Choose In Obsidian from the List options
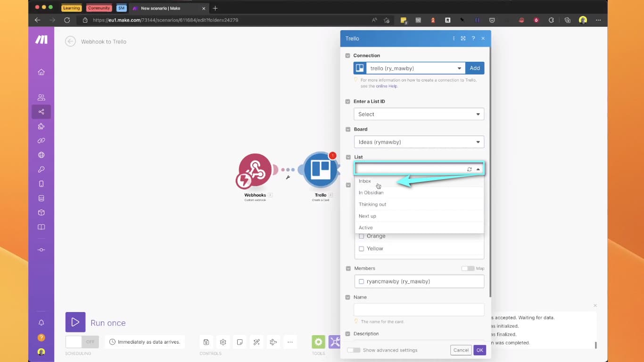The height and width of the screenshot is (362, 644). pyautogui.click(x=419, y=193)
